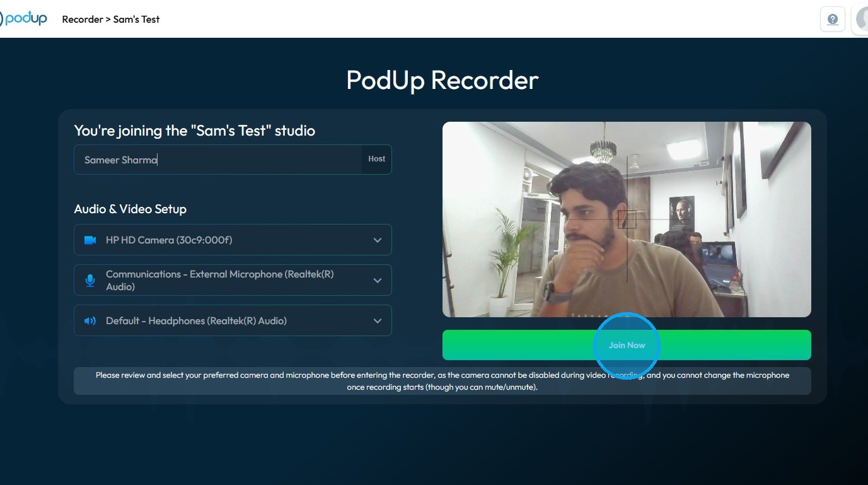Expand the HP HD Camera dropdown
Viewport: 868px width, 485px height.
coord(233,240)
